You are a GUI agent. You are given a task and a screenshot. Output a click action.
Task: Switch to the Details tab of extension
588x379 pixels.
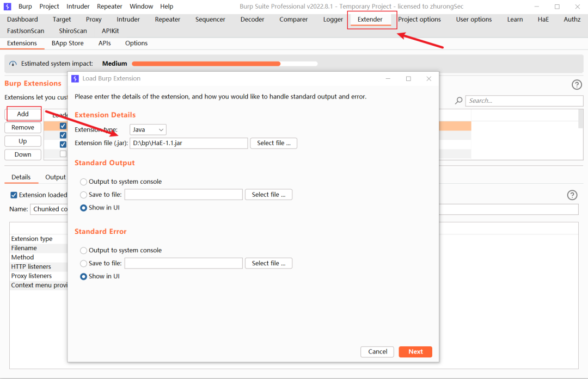click(x=21, y=177)
